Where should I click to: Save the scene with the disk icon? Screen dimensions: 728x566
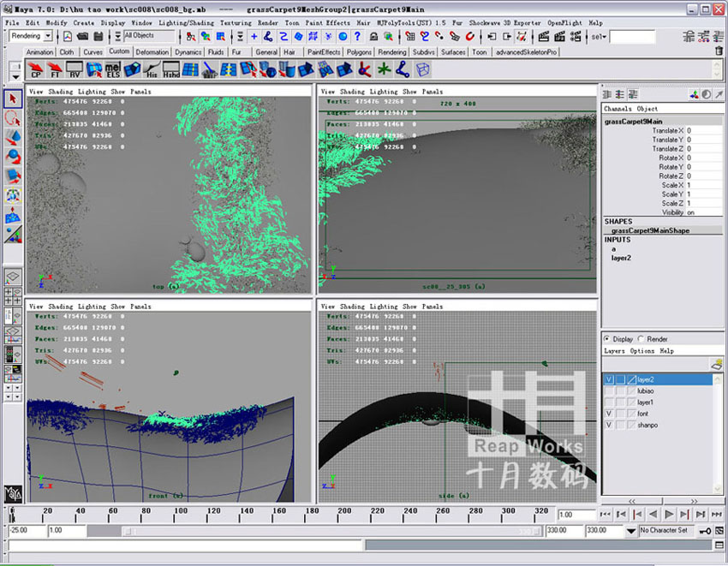tap(98, 36)
